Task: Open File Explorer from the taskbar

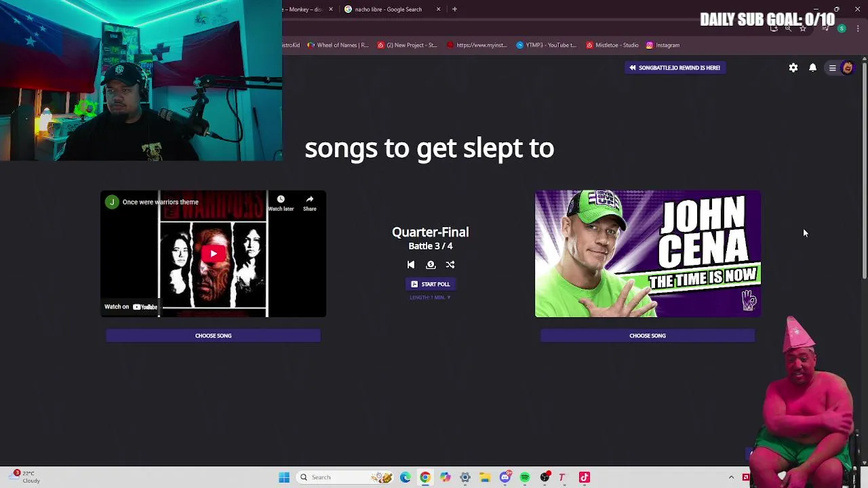Action: (485, 477)
